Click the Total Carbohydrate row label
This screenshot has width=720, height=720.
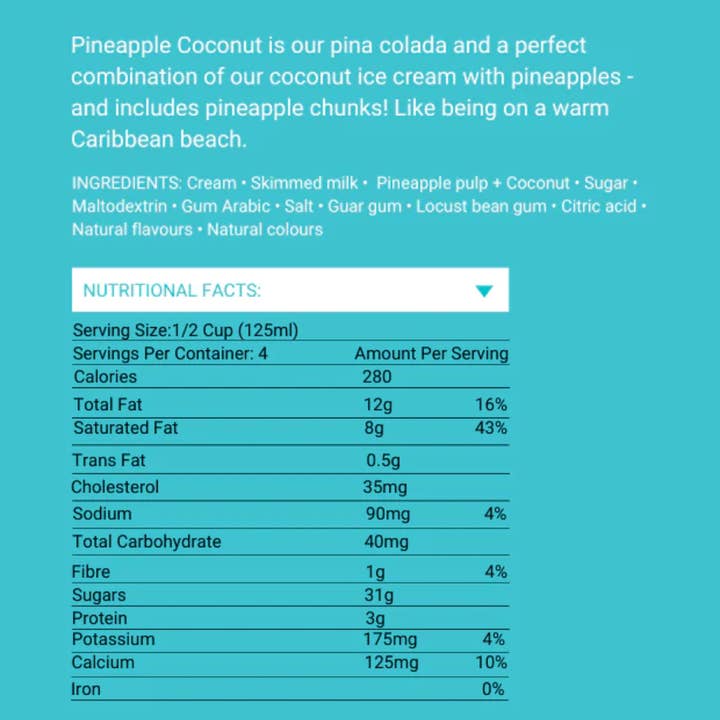[147, 542]
